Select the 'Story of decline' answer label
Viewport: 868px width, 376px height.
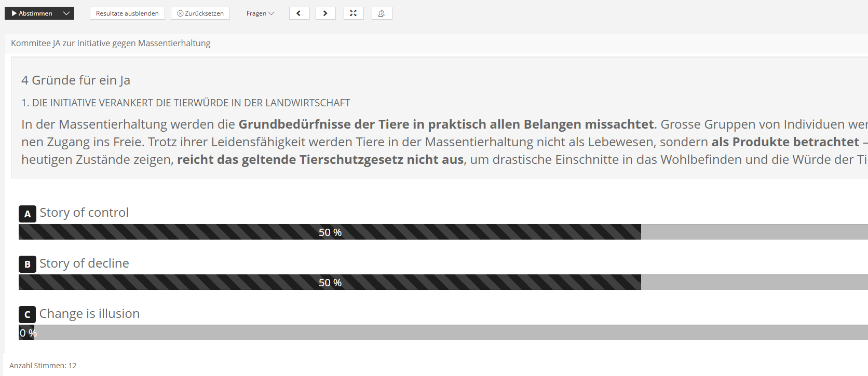pos(84,263)
